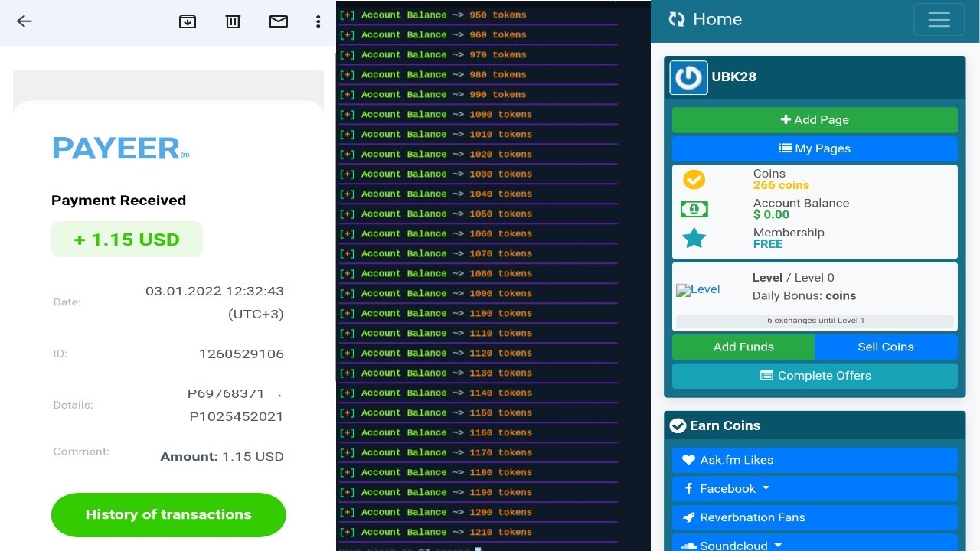Delete the email with trash icon
The height and width of the screenshot is (551, 980).
234,21
